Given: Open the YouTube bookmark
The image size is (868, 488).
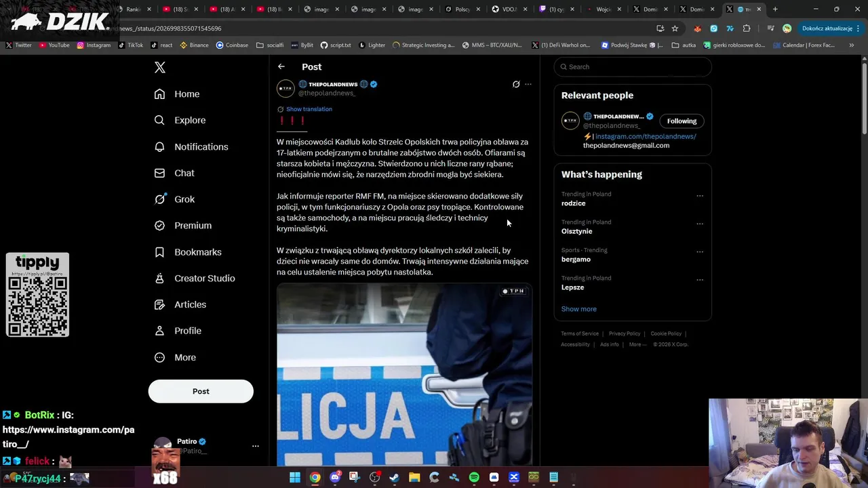Looking at the screenshot, I should (x=54, y=45).
